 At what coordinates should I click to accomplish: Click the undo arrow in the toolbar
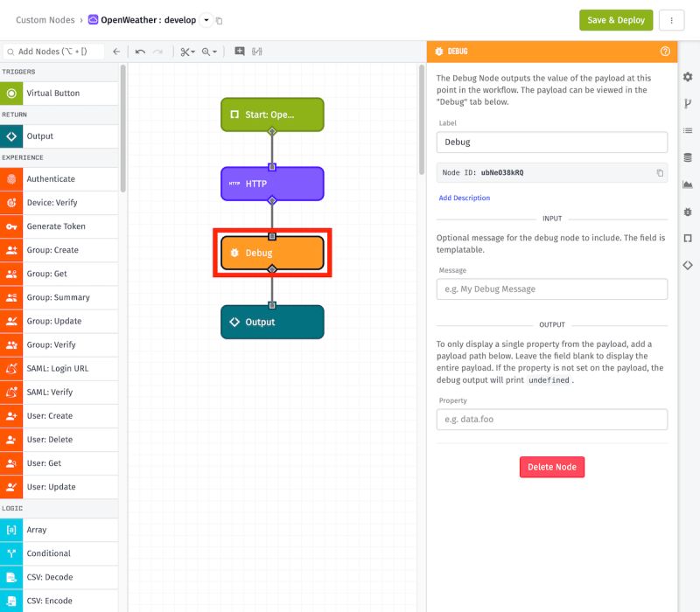140,51
